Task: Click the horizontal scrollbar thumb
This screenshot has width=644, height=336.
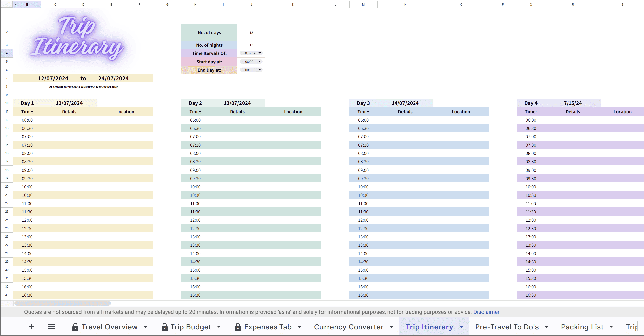Action: click(x=62, y=303)
